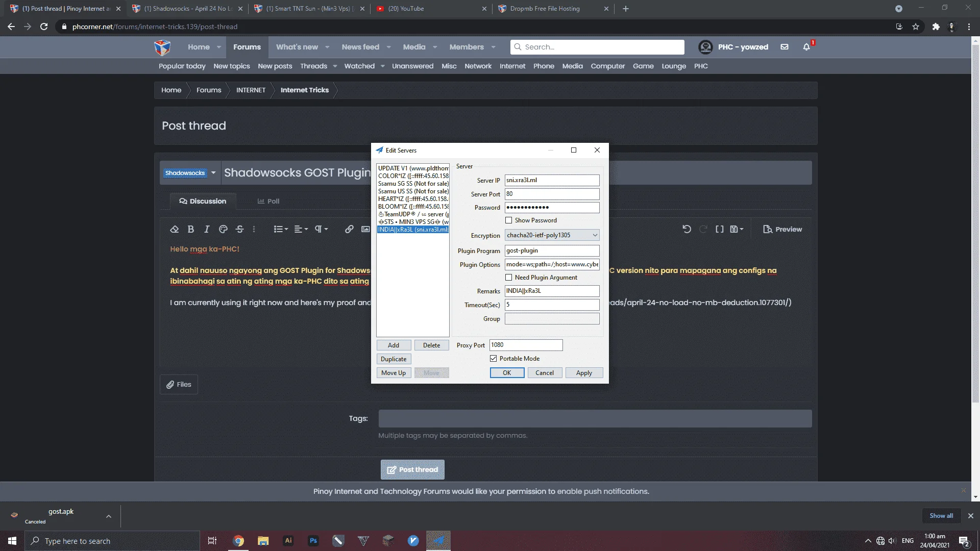980x551 pixels.
Task: Expand the Shadowsocks thread prefix dropdown
Action: tap(213, 173)
